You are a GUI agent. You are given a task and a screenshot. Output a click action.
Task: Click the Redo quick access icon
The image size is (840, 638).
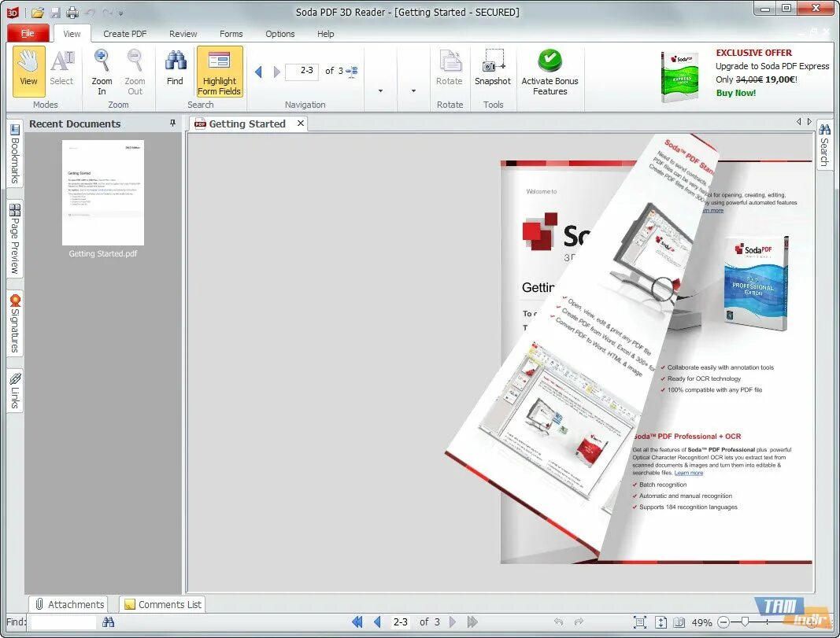108,13
